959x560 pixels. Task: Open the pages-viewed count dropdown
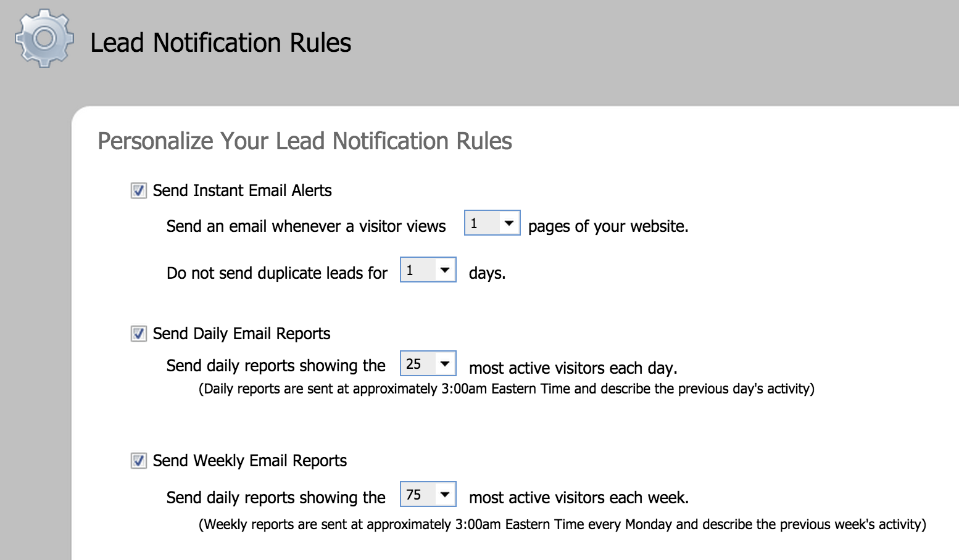point(492,223)
